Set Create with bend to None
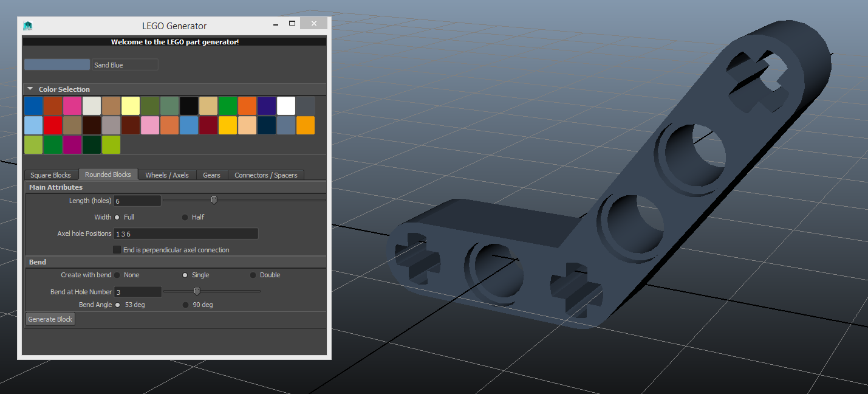The height and width of the screenshot is (394, 868). pyautogui.click(x=117, y=275)
